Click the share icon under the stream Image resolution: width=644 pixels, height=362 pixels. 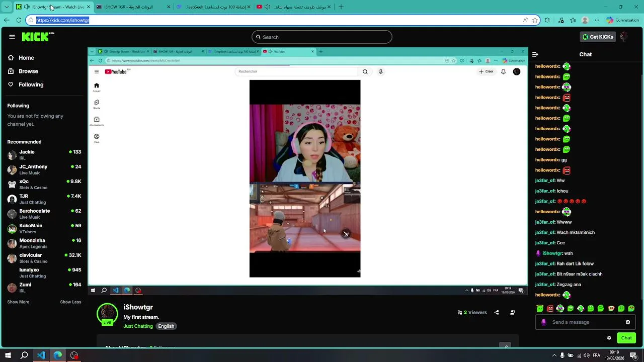click(x=496, y=312)
